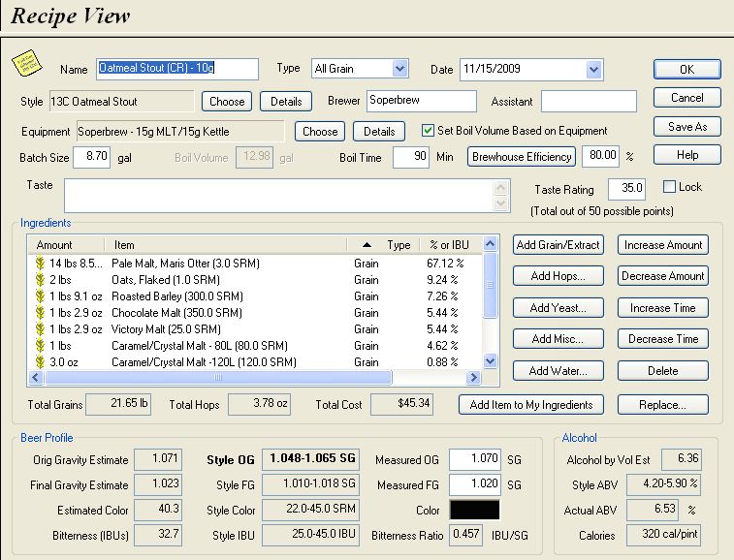The image size is (734, 560).
Task: Click the 67.12 % value
Action: pyautogui.click(x=445, y=264)
